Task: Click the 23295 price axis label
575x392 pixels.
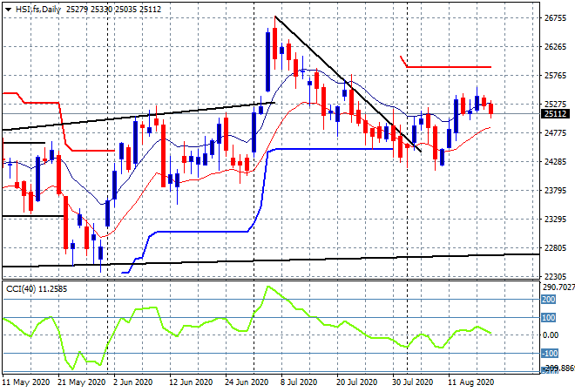Action: pos(555,220)
